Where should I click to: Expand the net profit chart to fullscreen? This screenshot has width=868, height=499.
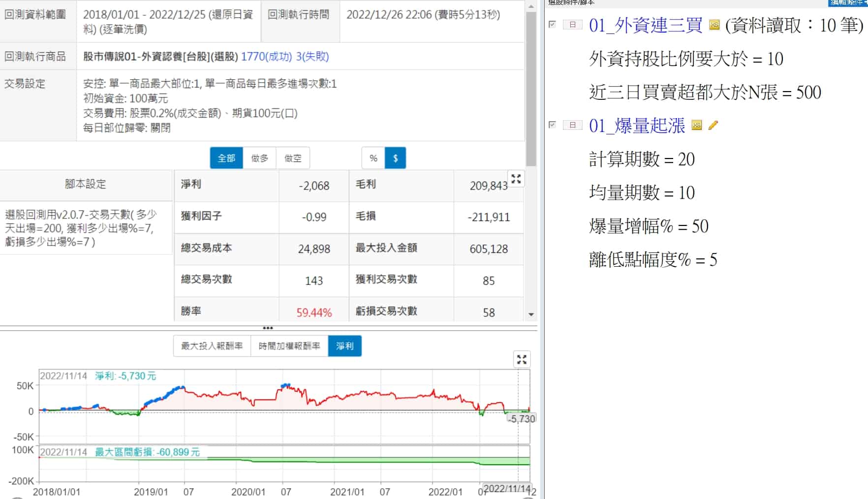click(522, 359)
